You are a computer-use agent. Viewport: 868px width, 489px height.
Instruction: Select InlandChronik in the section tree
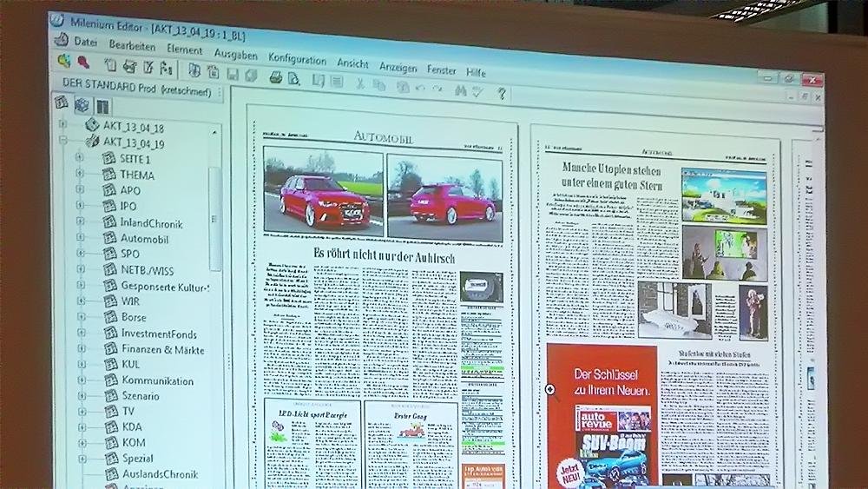151,222
